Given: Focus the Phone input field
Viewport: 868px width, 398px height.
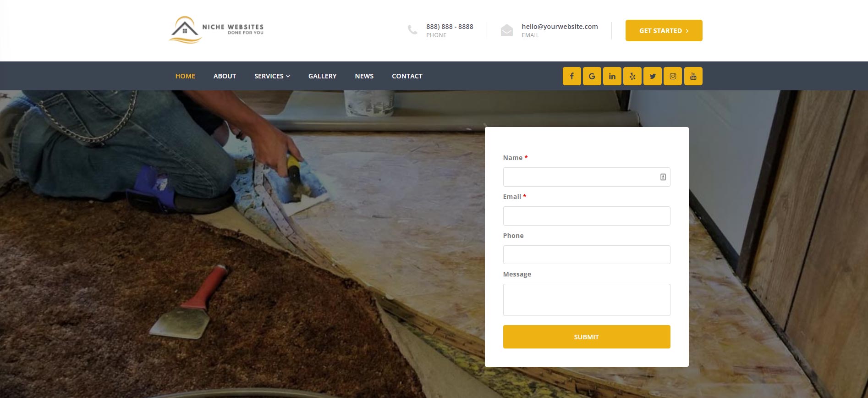Looking at the screenshot, I should coord(586,254).
